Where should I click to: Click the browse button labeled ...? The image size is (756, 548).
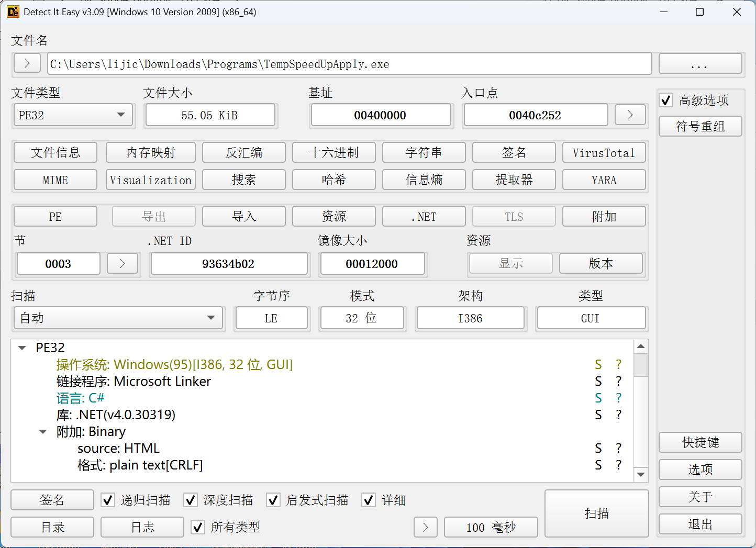pos(701,63)
